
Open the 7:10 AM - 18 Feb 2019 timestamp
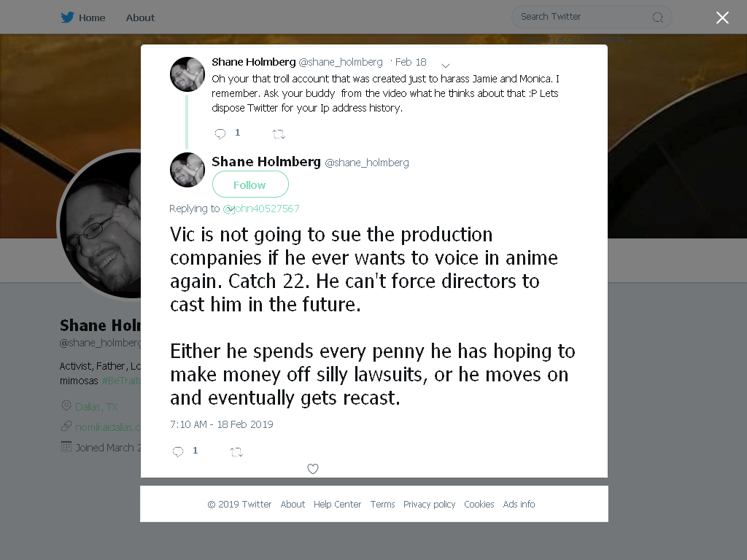click(222, 424)
